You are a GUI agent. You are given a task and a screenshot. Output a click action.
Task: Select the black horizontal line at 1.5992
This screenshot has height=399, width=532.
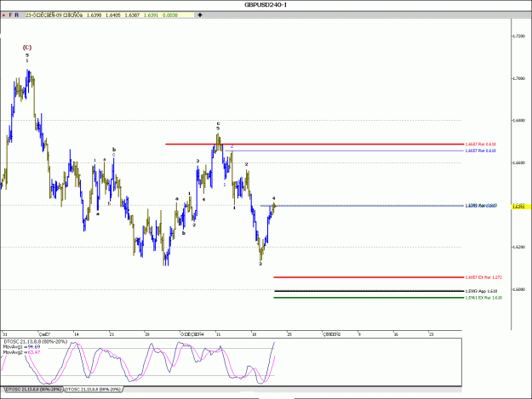[369, 291]
